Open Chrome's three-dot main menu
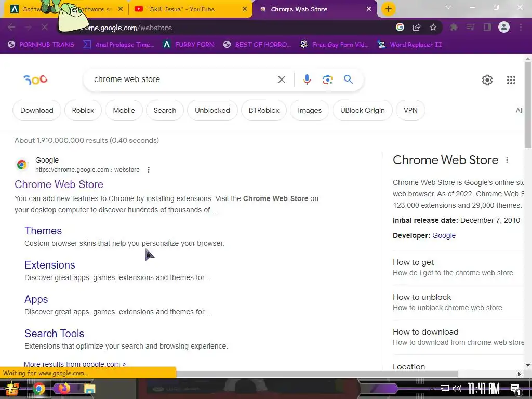The image size is (532, 399). pos(521,27)
